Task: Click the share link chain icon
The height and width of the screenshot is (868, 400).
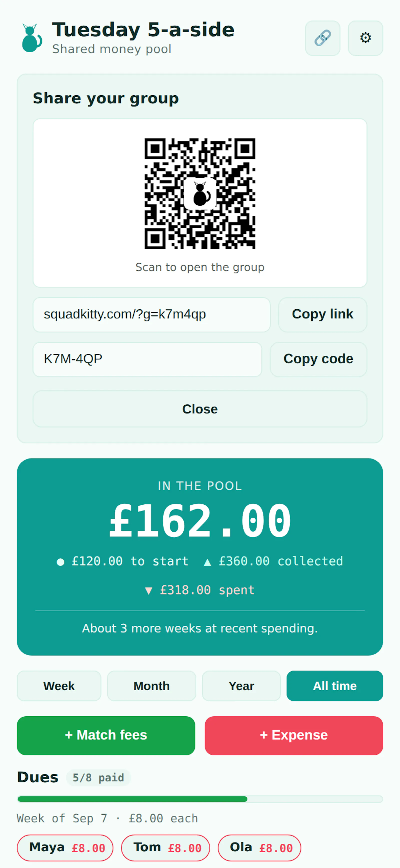Action: (x=322, y=38)
